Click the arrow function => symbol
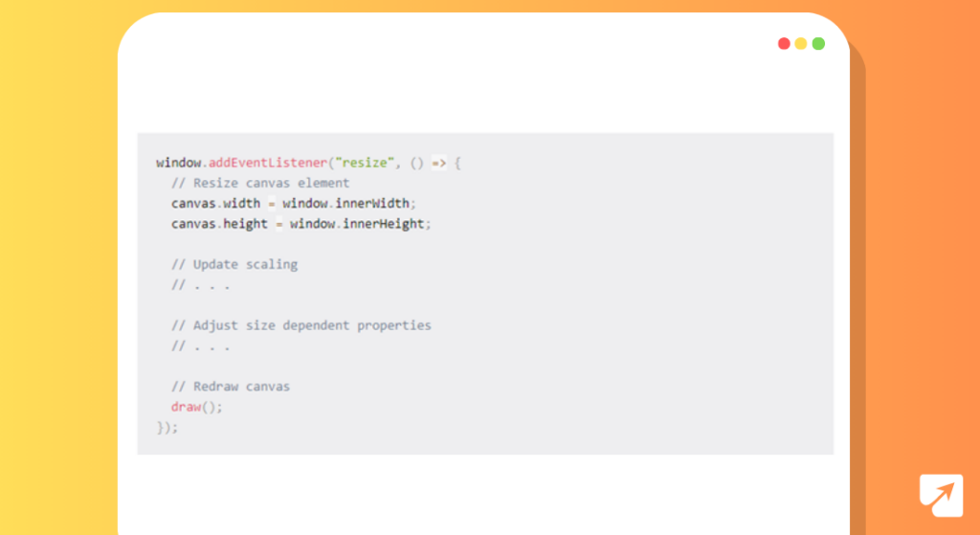 point(438,163)
